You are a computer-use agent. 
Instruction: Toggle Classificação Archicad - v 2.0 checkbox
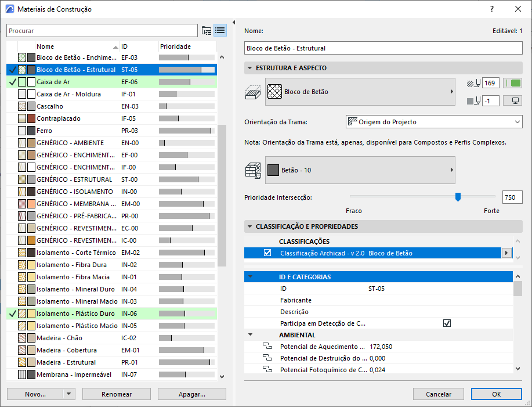point(267,253)
